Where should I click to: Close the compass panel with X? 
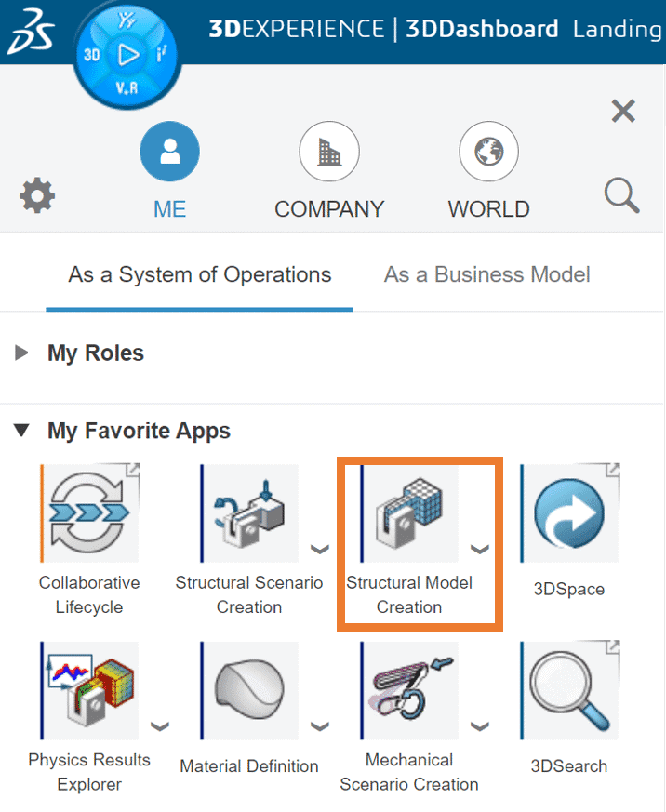[623, 111]
